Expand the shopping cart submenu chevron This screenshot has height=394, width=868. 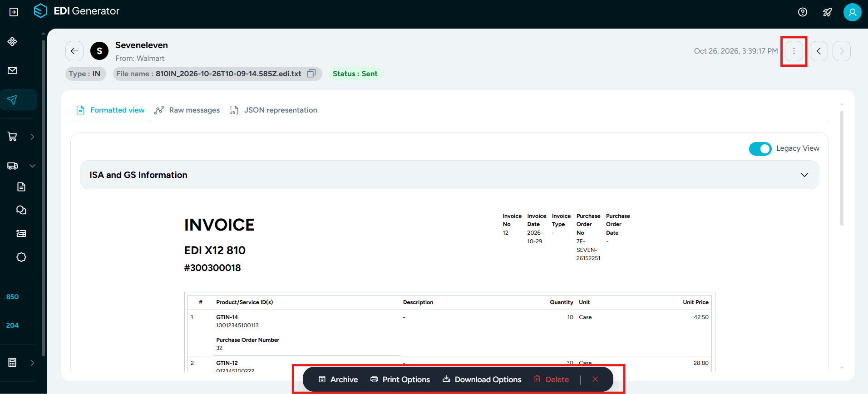(32, 137)
